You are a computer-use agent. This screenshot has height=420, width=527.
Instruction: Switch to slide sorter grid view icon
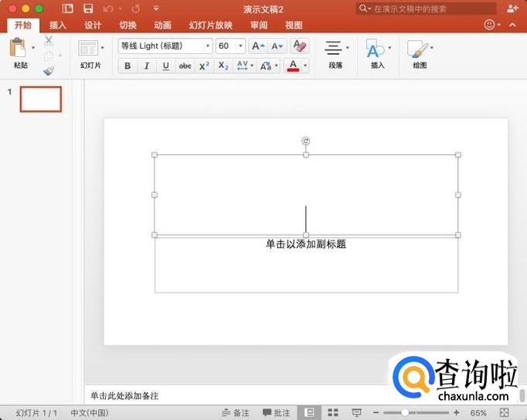pyautogui.click(x=333, y=412)
